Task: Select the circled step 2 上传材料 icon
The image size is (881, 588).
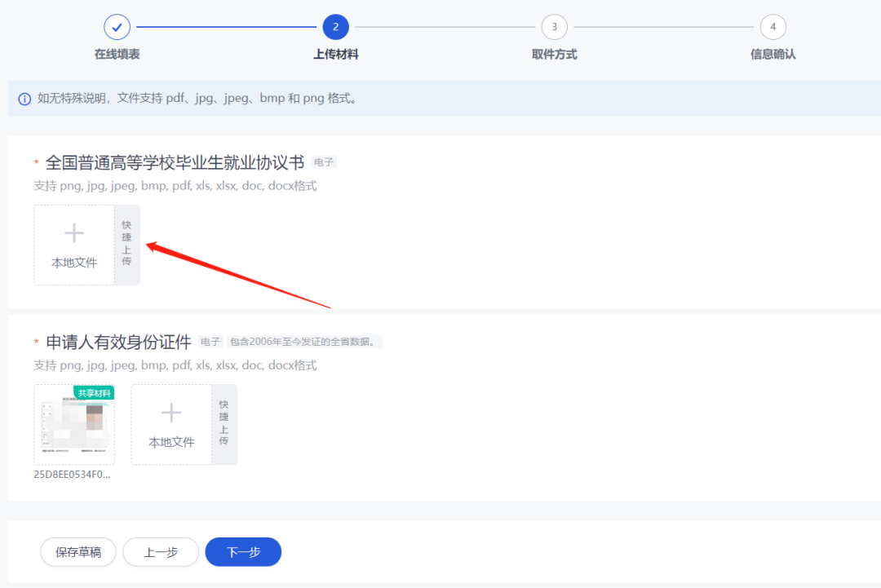Action: (335, 26)
